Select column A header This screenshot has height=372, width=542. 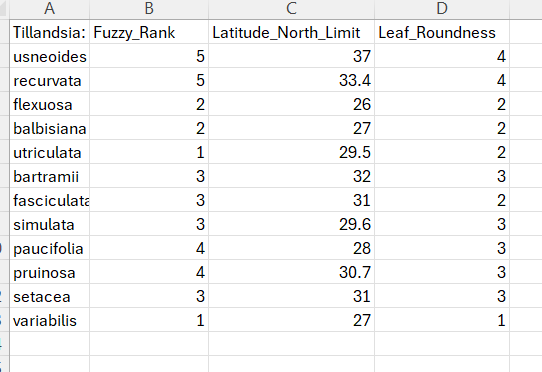pos(49,9)
